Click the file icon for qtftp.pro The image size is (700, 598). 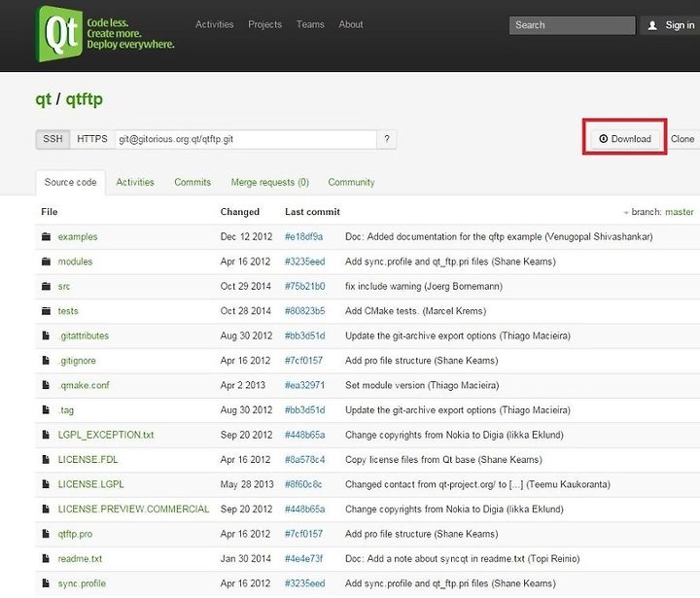tap(46, 533)
